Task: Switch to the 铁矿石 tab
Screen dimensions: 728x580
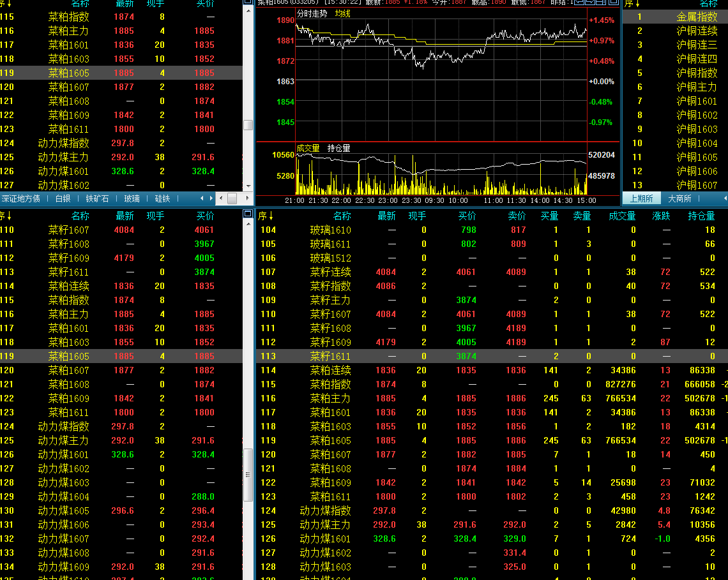Action: (x=97, y=198)
